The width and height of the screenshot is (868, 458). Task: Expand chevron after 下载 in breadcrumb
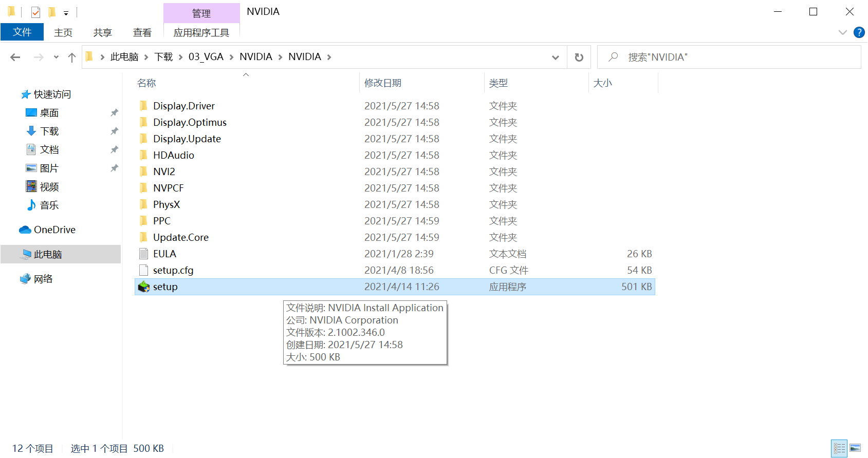point(180,57)
